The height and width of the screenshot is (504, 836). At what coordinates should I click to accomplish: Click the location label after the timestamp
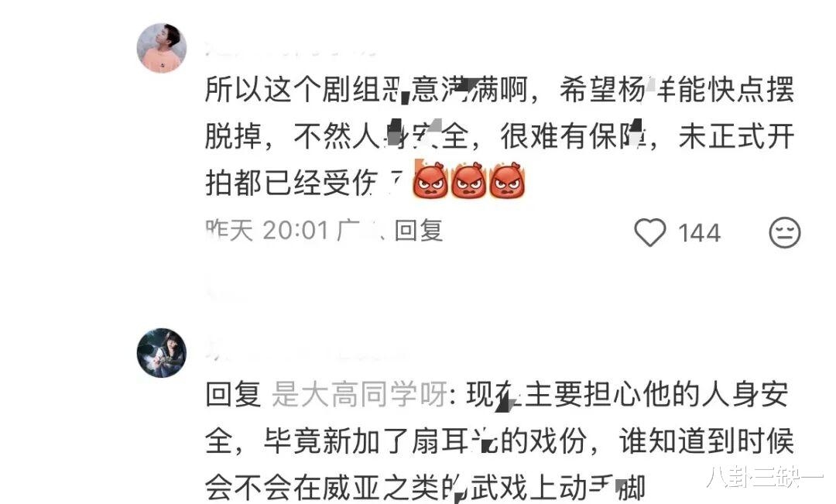360,231
